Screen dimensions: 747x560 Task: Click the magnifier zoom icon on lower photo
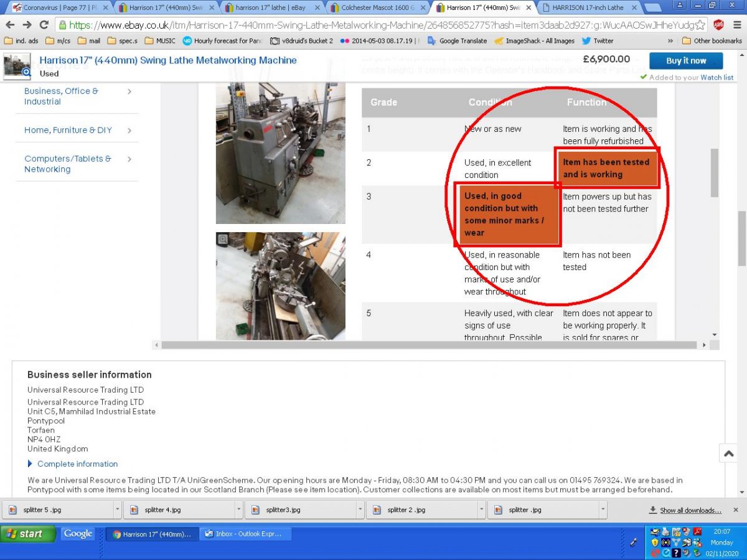(223, 239)
